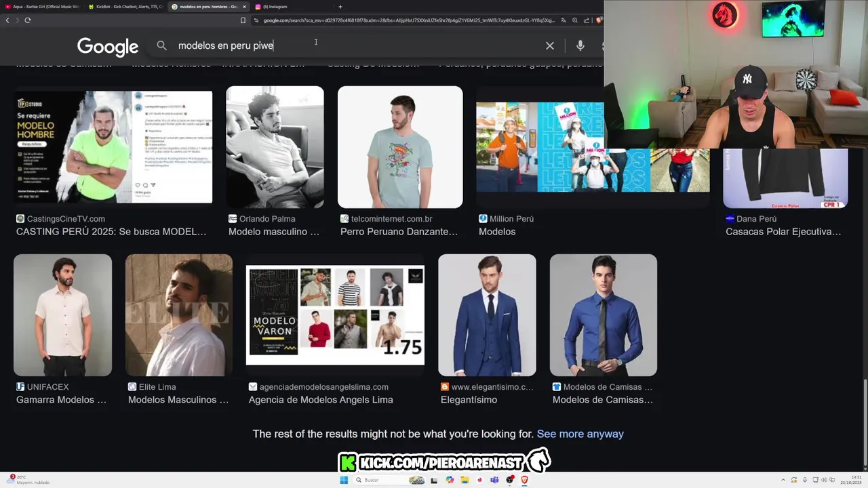Image resolution: width=868 pixels, height=488 pixels.
Task: Open the Dana Perú black jacket thumbnail
Action: point(785,178)
